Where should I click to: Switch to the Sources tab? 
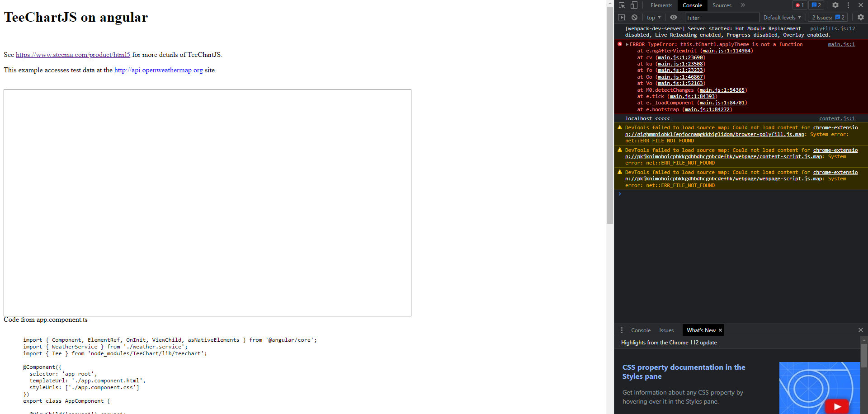(x=722, y=5)
